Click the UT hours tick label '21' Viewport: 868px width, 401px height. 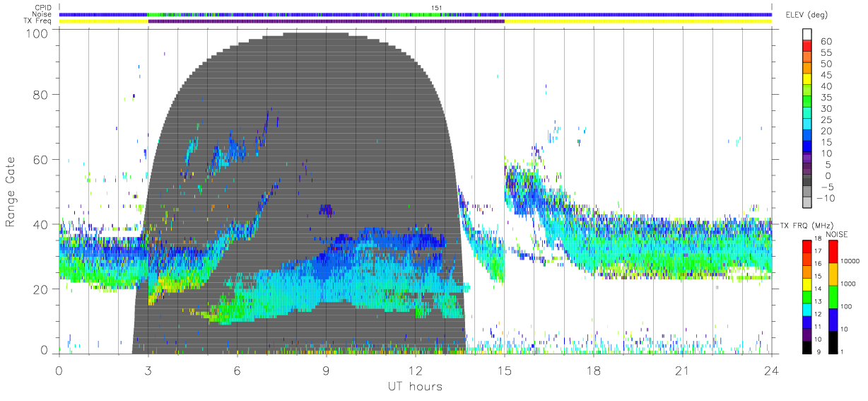[x=683, y=371]
